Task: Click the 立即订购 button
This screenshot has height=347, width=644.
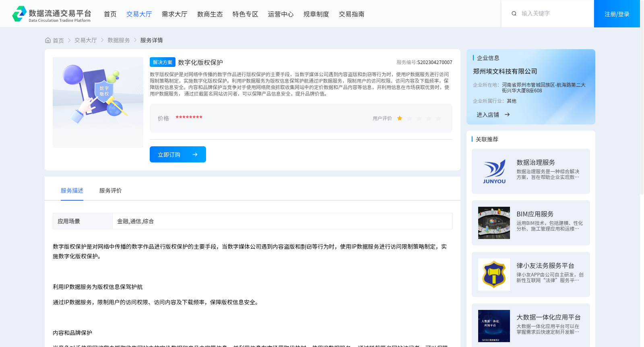Action: [x=178, y=154]
